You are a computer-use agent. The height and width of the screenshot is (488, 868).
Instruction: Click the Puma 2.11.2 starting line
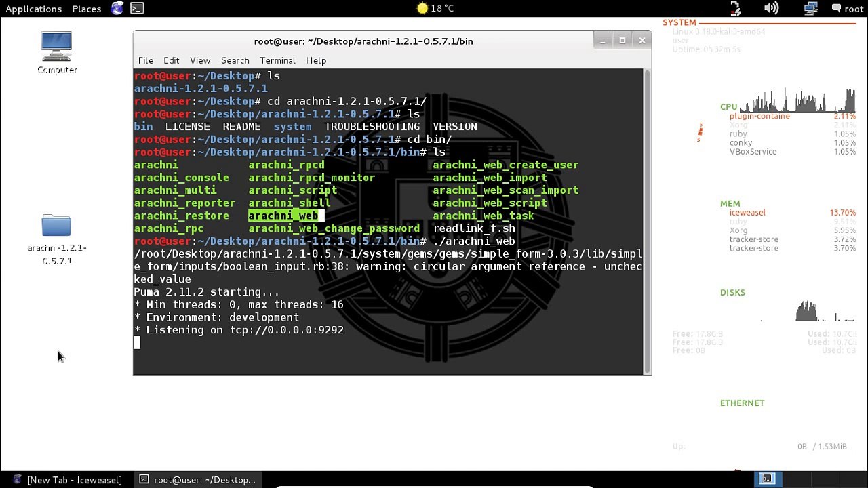(207, 292)
